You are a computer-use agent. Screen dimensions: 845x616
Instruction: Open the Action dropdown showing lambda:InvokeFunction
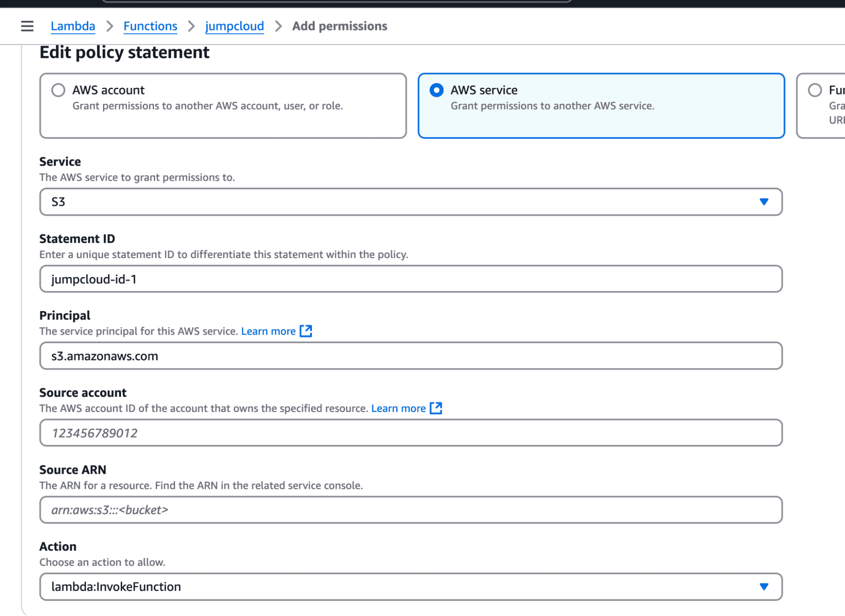[410, 587]
